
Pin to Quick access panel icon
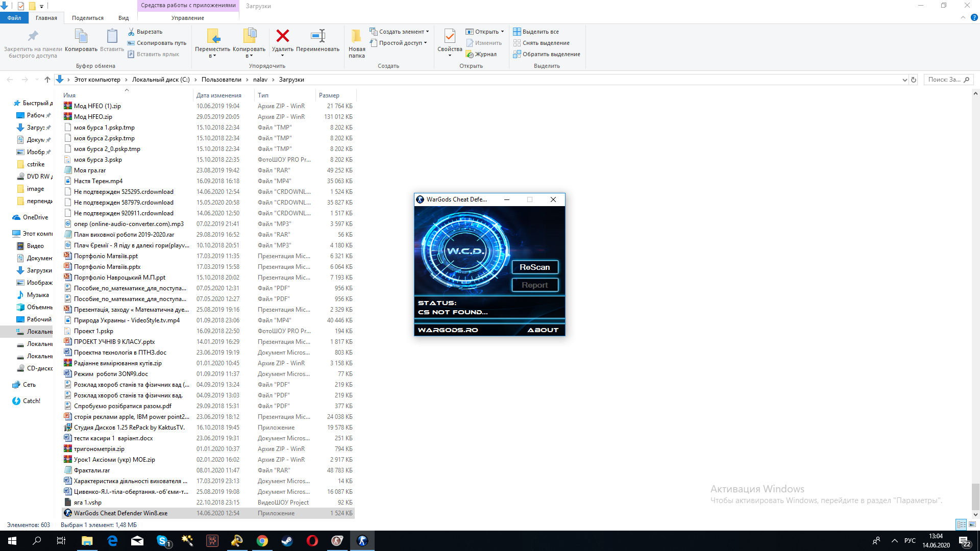(x=33, y=36)
